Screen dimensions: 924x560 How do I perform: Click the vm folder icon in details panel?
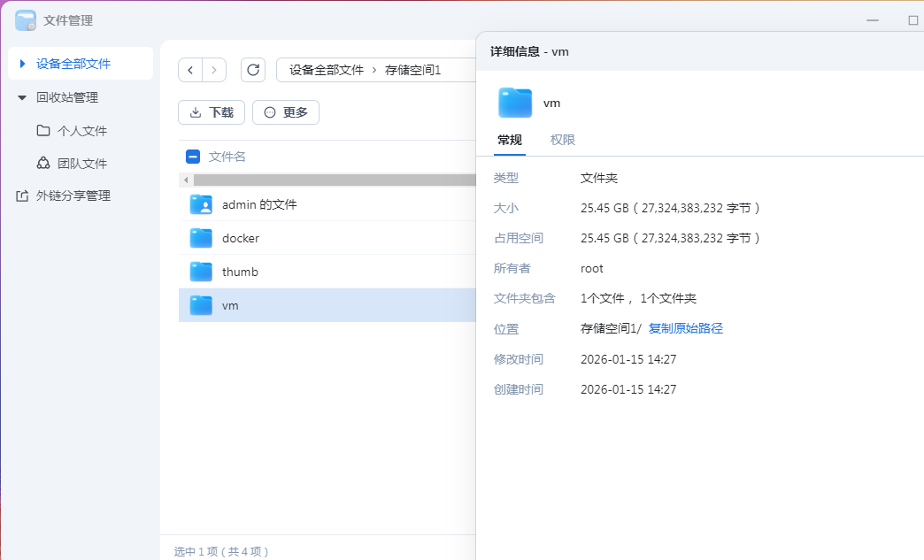tap(517, 103)
